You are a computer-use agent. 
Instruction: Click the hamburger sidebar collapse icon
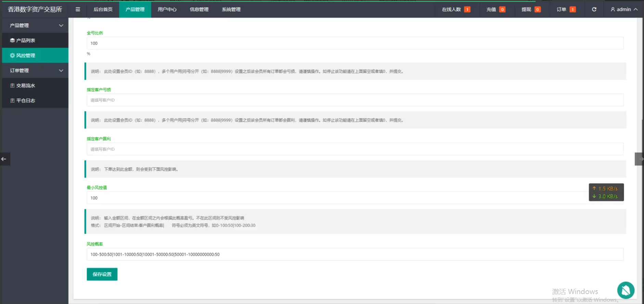point(78,9)
